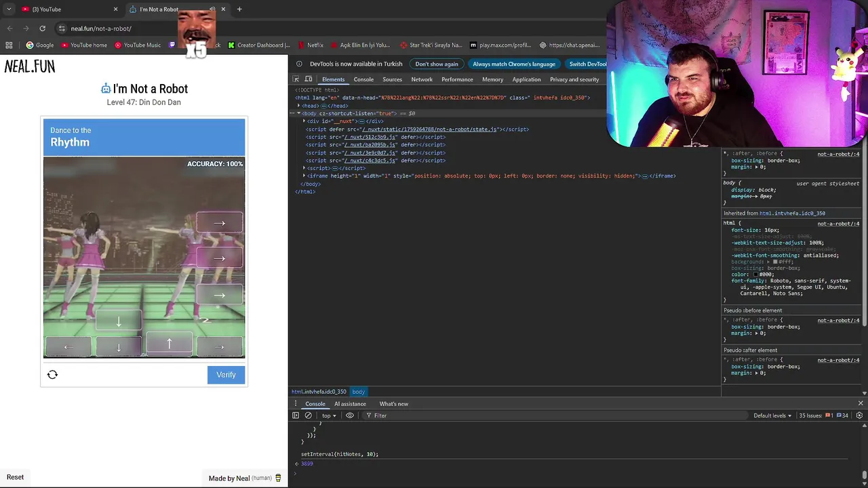
Task: Open the drawer three-dot menu icon
Action: (x=296, y=404)
